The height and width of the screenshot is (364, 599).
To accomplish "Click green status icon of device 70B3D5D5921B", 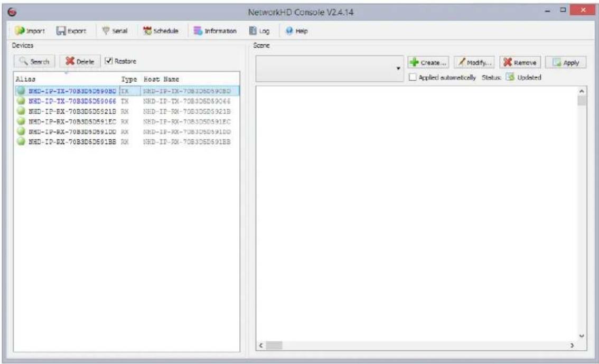I will [x=21, y=111].
